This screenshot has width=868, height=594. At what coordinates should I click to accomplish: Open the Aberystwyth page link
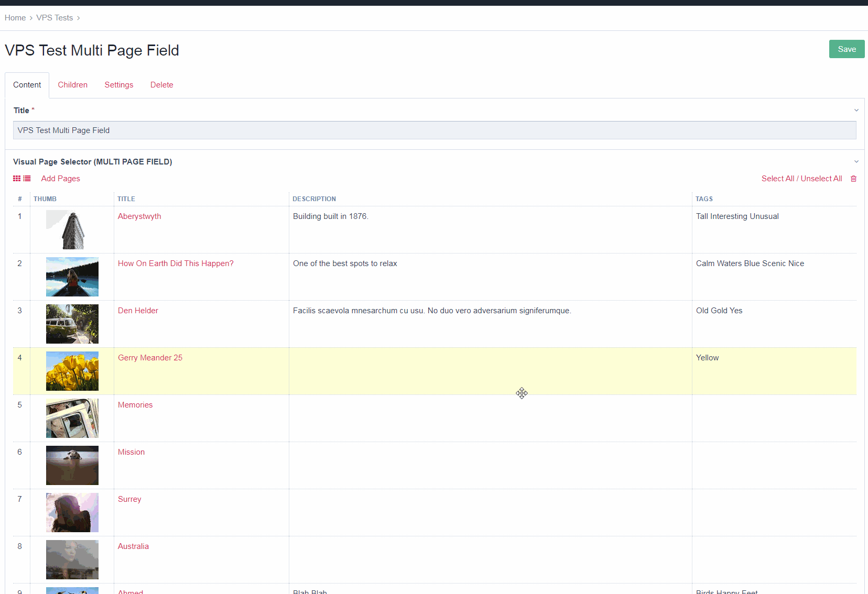(139, 216)
